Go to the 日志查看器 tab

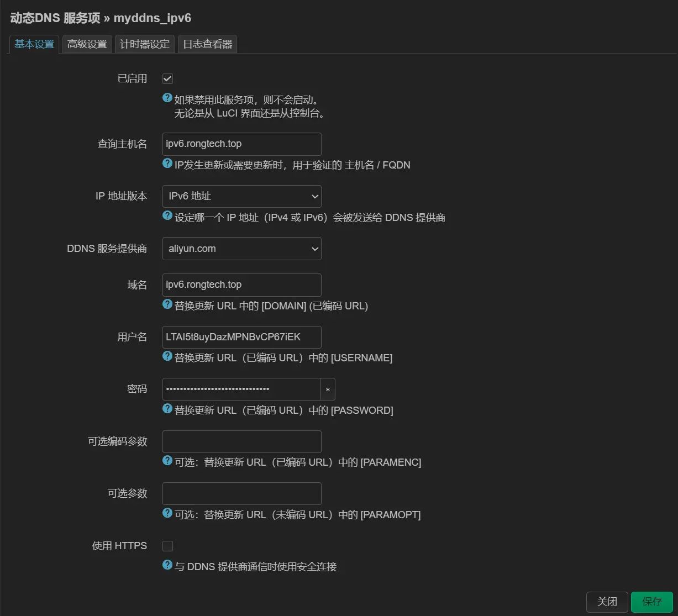207,44
